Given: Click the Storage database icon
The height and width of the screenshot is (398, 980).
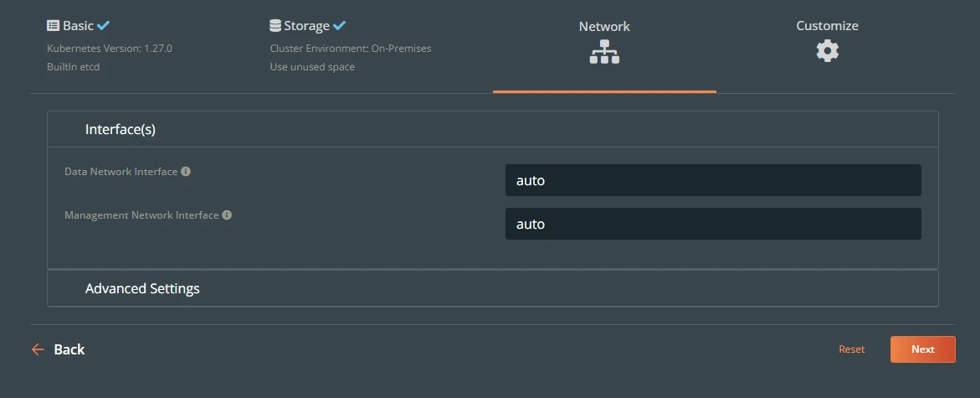Looking at the screenshot, I should click(x=275, y=26).
